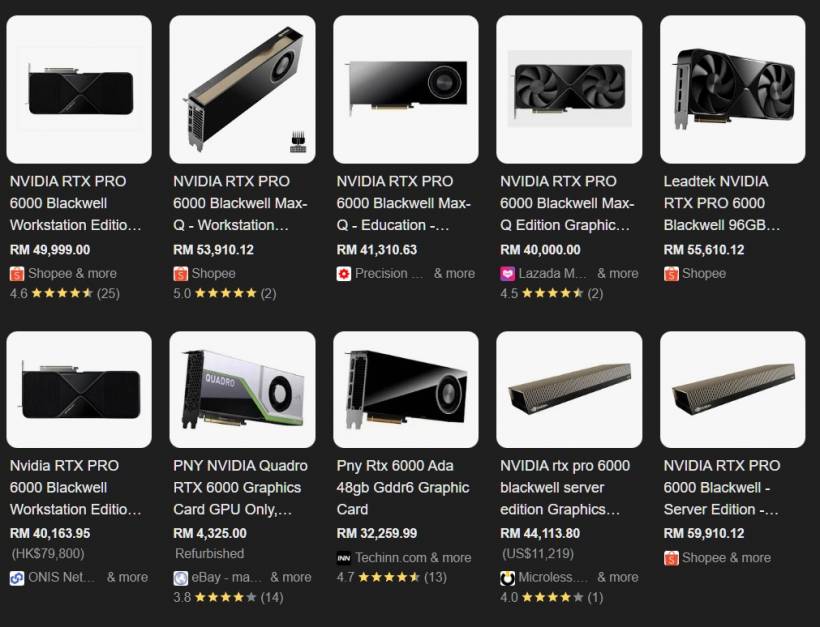The width and height of the screenshot is (820, 627).
Task: Open the Leadtek NVIDIA RTX PRO 6000 thumbnail
Action: [x=733, y=89]
